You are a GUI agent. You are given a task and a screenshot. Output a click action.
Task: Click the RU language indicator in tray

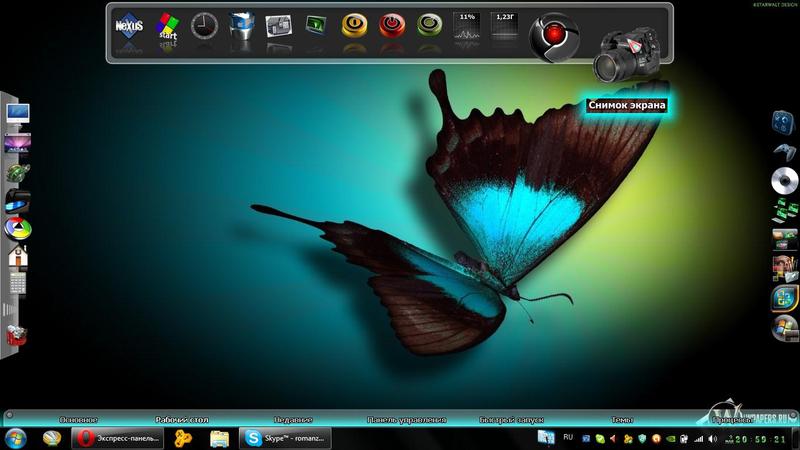(x=569, y=438)
